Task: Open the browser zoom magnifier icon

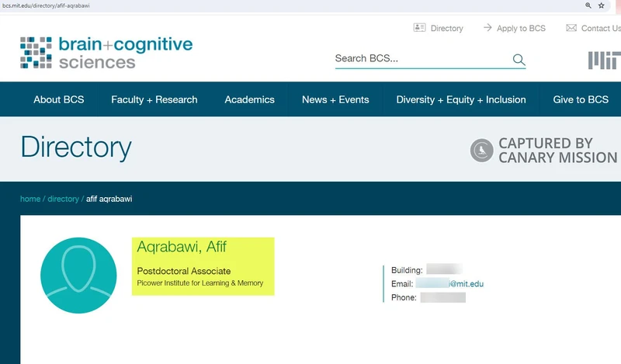Action: click(x=588, y=5)
